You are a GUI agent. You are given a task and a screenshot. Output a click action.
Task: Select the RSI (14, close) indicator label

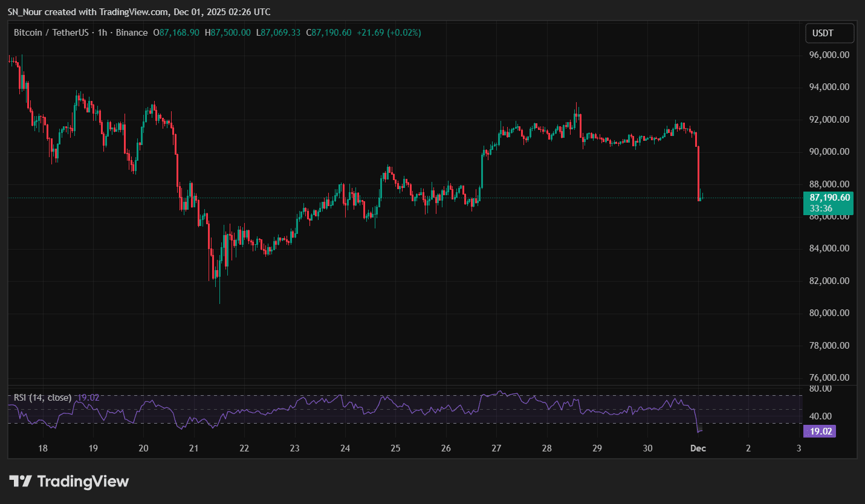click(43, 398)
